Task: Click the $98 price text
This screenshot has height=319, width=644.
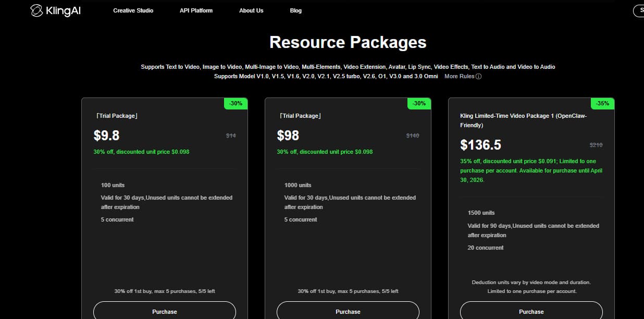Action: pos(288,136)
